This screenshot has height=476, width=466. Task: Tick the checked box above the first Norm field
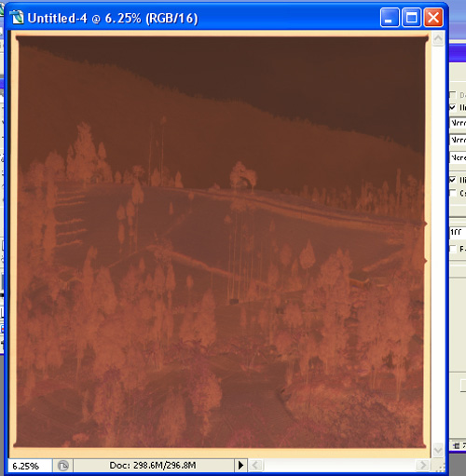[453, 107]
